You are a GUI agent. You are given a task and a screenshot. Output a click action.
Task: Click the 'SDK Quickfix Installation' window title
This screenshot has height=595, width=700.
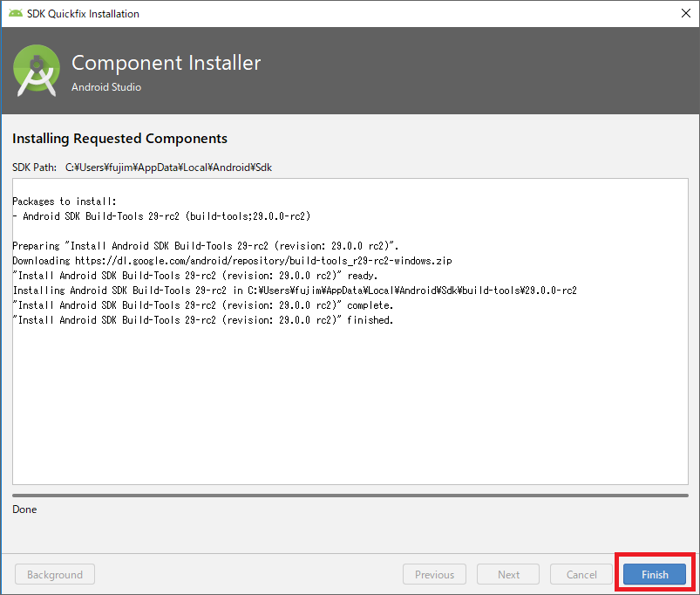coord(83,14)
